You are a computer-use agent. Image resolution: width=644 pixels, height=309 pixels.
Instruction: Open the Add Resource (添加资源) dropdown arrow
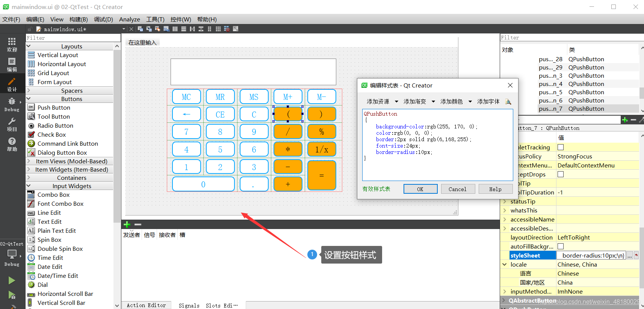click(396, 102)
